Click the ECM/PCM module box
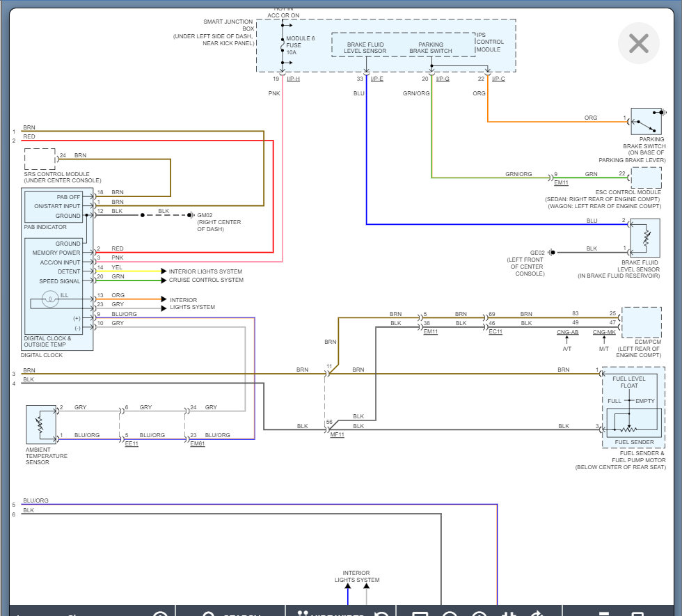 tap(641, 322)
